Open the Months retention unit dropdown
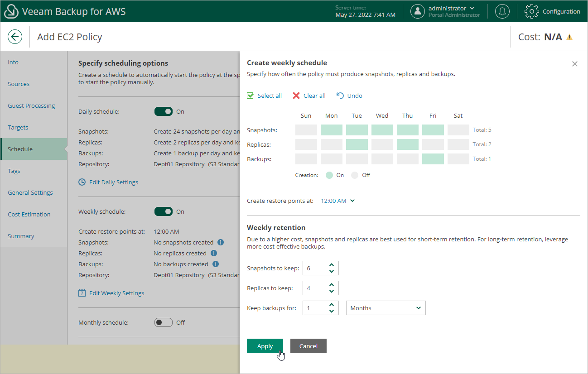588x374 pixels. [x=386, y=308]
